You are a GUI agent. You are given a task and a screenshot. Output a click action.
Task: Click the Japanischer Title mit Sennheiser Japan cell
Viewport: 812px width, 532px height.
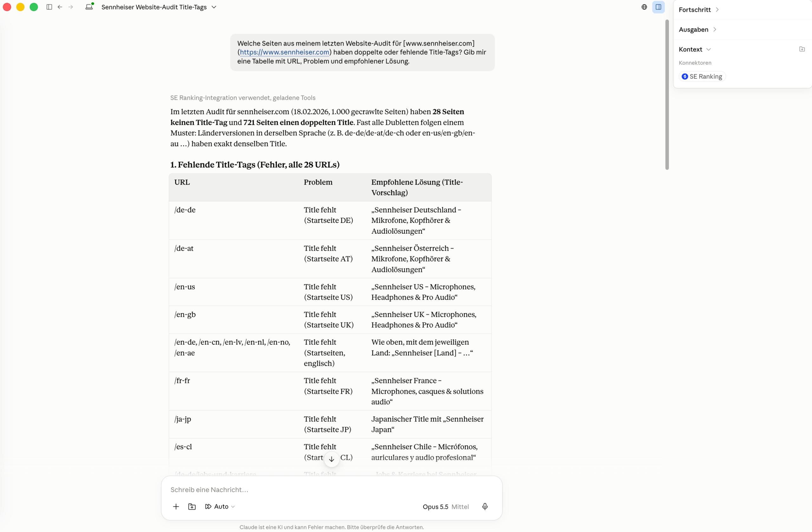point(429,425)
